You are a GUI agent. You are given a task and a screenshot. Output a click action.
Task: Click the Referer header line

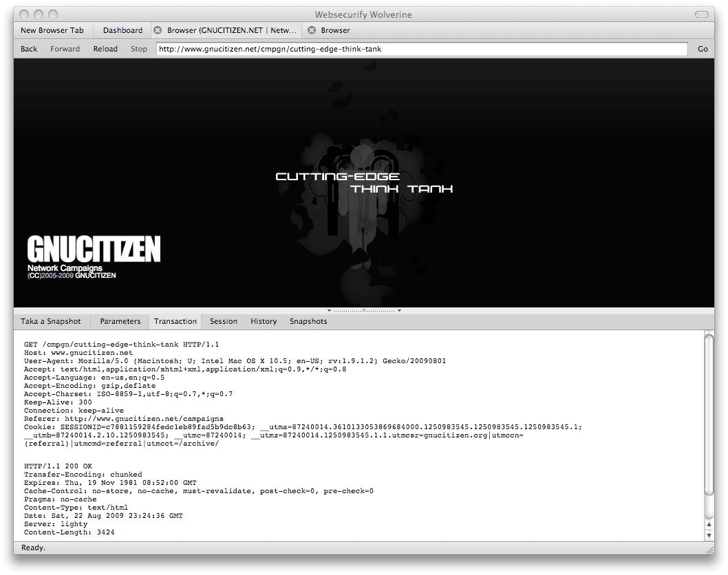click(x=123, y=419)
